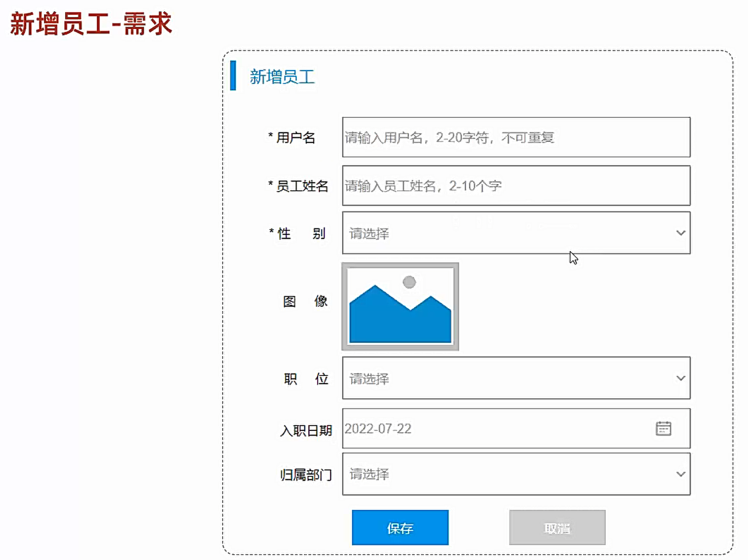Click the 入职日期 label
The width and height of the screenshot is (748, 560).
[306, 430]
